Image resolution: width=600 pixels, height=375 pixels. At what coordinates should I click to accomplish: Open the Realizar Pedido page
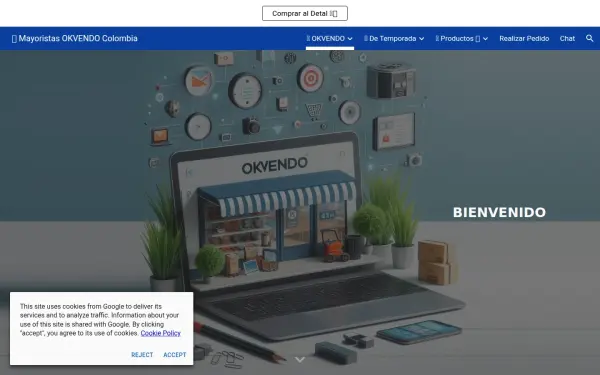[524, 38]
